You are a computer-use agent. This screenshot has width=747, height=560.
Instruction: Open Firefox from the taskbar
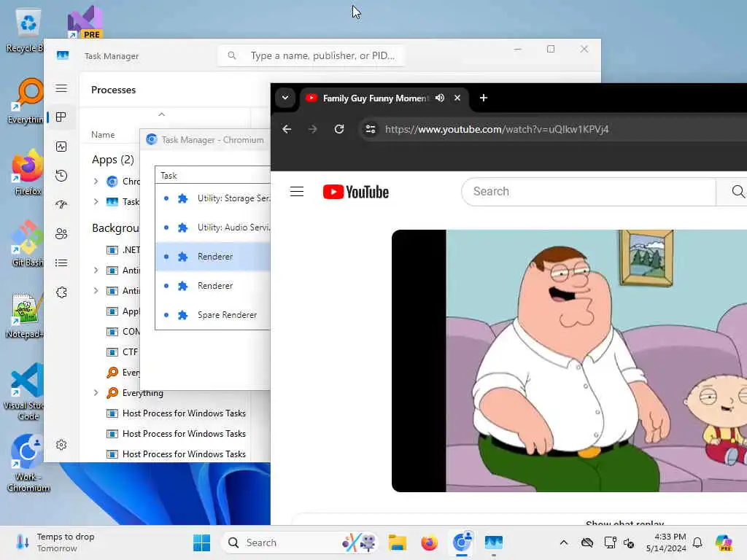tap(429, 542)
